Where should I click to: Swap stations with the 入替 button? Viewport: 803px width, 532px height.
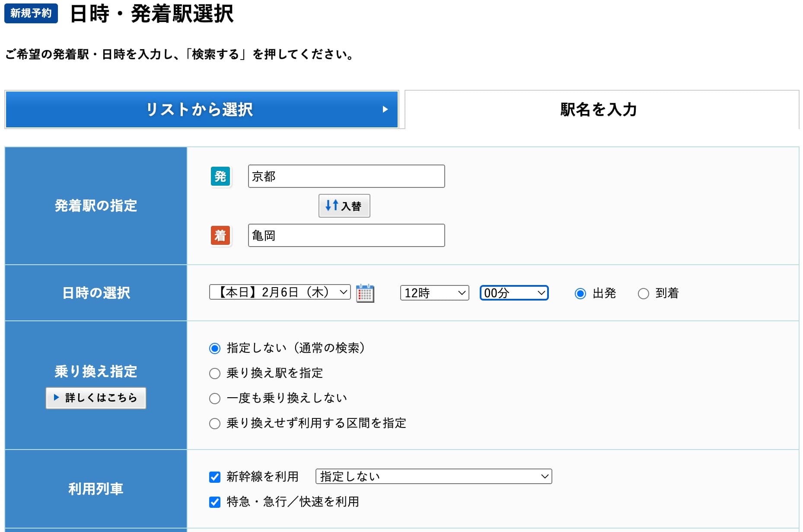coord(344,206)
